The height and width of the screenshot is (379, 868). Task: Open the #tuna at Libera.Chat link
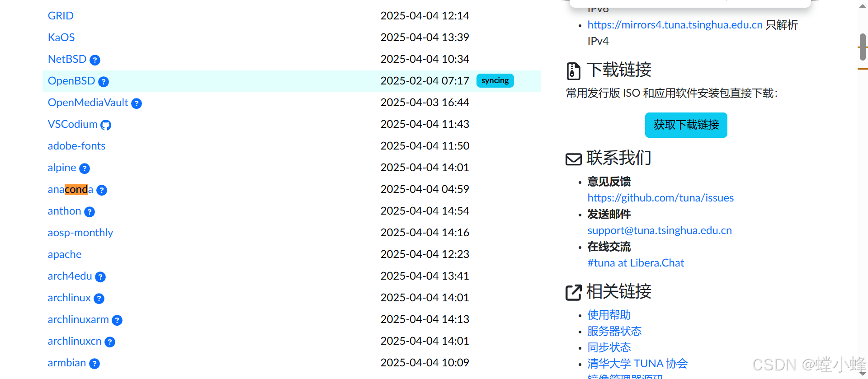pyautogui.click(x=636, y=263)
